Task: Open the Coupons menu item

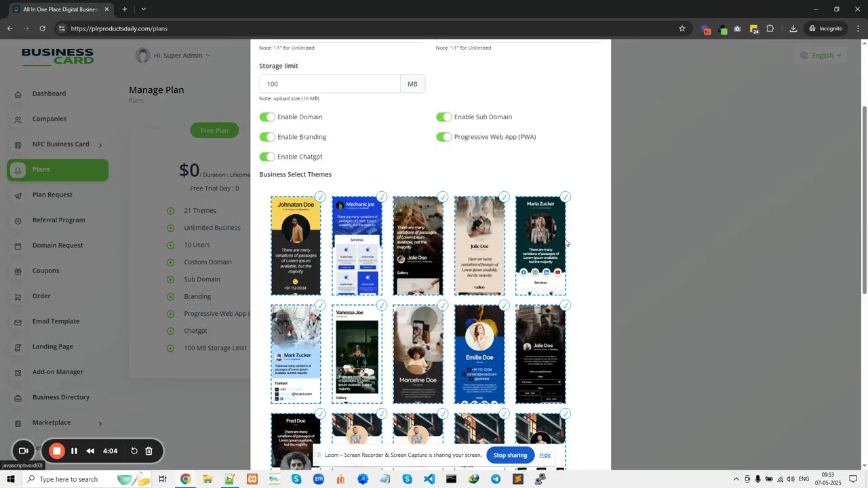Action: (46, 270)
